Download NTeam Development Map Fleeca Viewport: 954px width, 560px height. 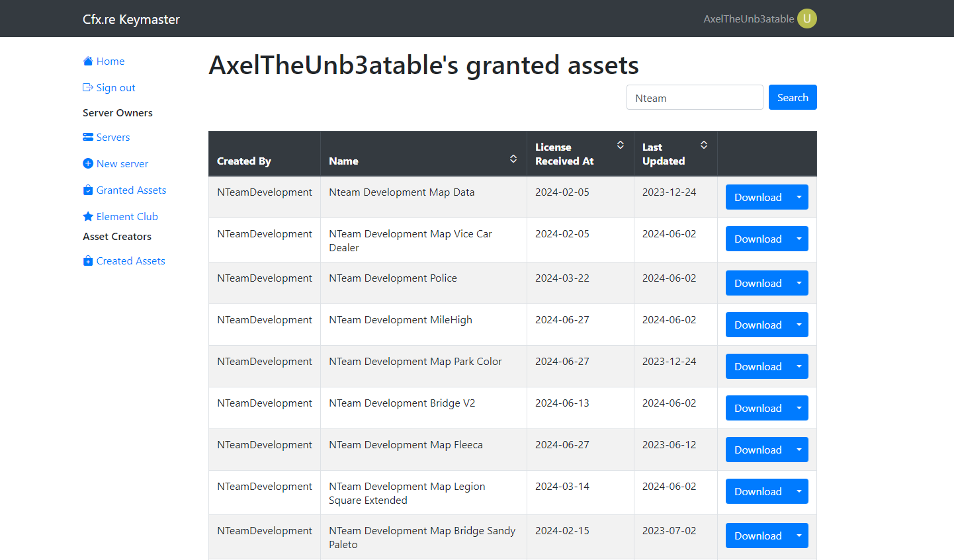pos(758,450)
